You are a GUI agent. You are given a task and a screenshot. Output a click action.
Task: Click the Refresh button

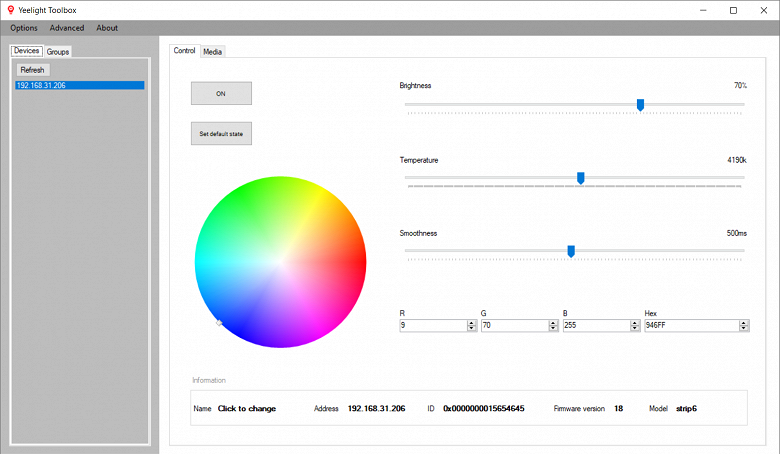pos(33,70)
